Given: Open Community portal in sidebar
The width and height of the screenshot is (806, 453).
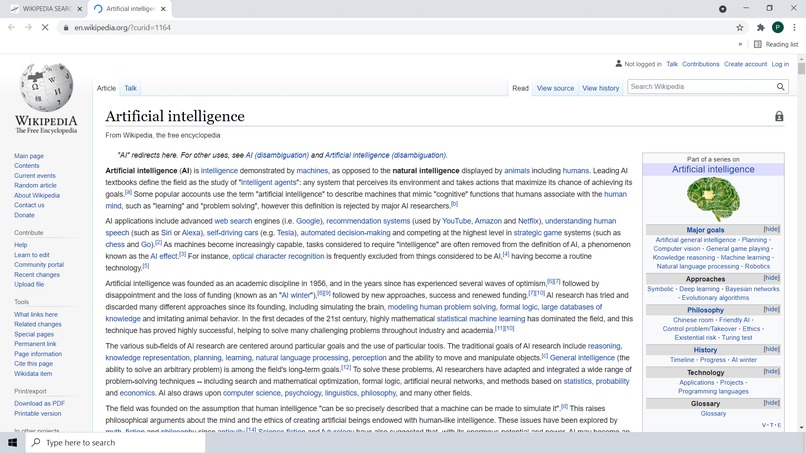Looking at the screenshot, I should [x=39, y=264].
